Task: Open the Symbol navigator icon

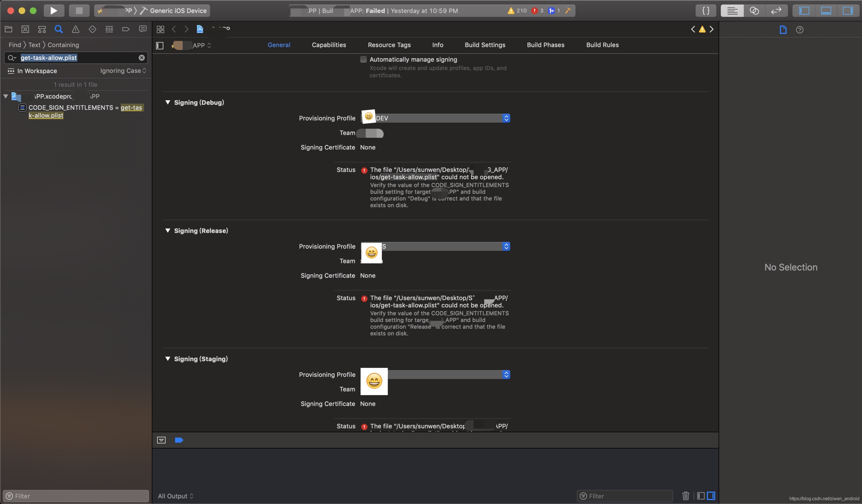Action: click(42, 29)
